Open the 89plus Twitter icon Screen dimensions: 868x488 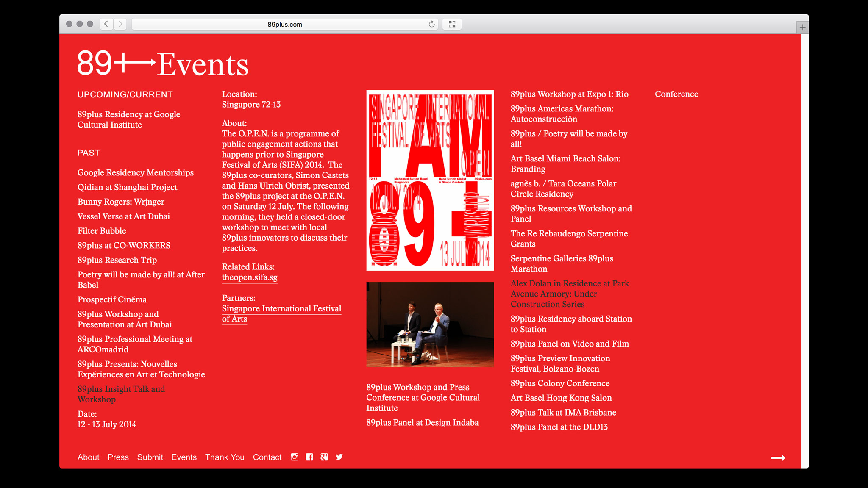[339, 457]
